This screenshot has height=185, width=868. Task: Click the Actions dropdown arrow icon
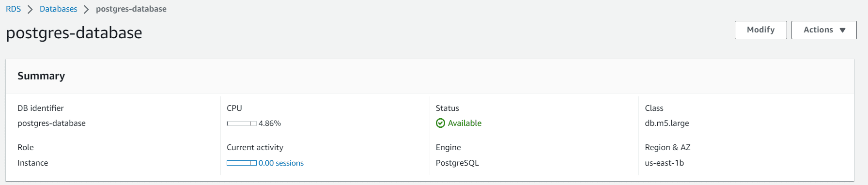click(x=842, y=30)
